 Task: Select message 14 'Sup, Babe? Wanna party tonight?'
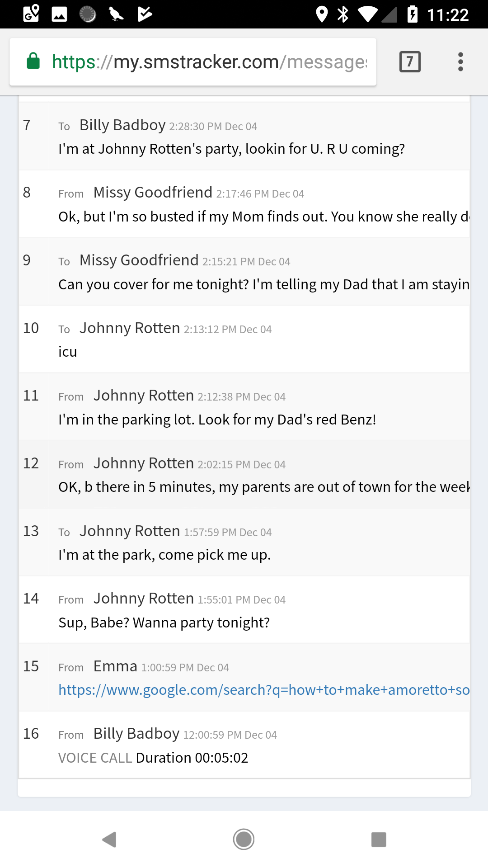[244, 610]
